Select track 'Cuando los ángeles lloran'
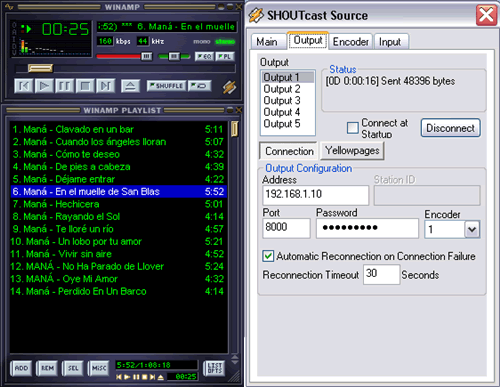The image size is (501, 387). click(x=118, y=142)
